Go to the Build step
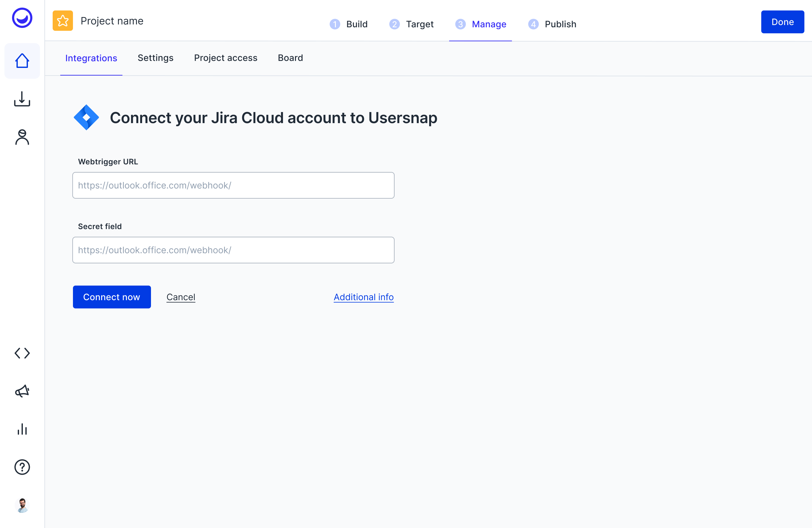812x528 pixels. 349,24
